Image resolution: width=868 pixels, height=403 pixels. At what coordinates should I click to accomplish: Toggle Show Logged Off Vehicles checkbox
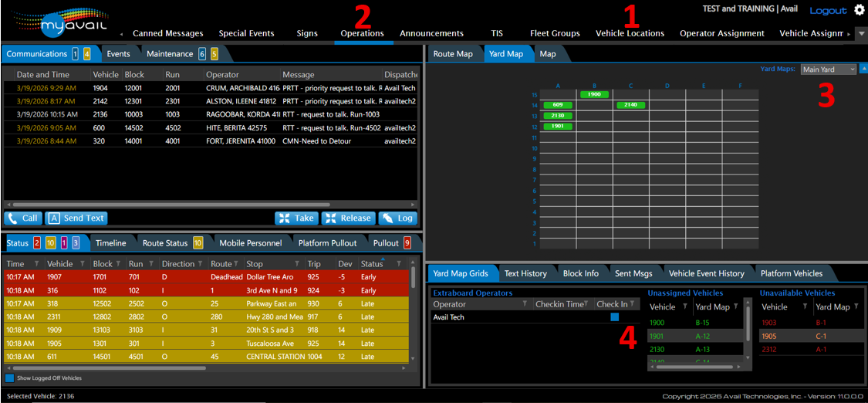[x=9, y=378]
